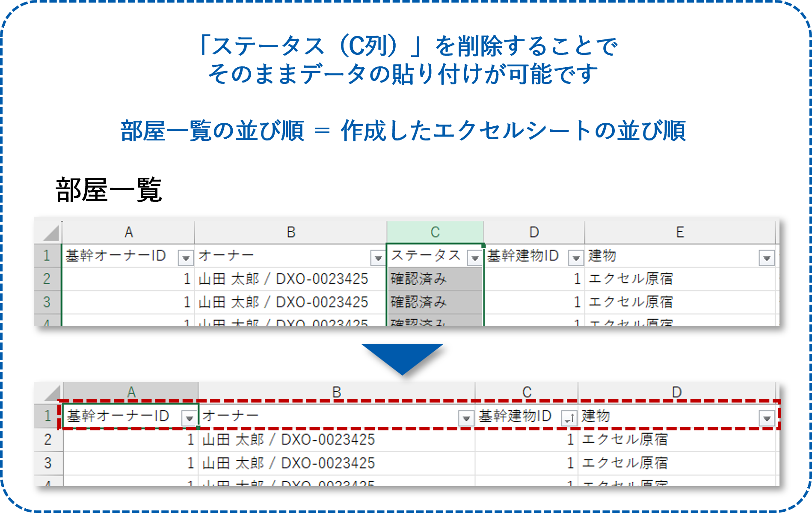Select column A header of lower table
The height and width of the screenshot is (513, 812).
(x=130, y=391)
